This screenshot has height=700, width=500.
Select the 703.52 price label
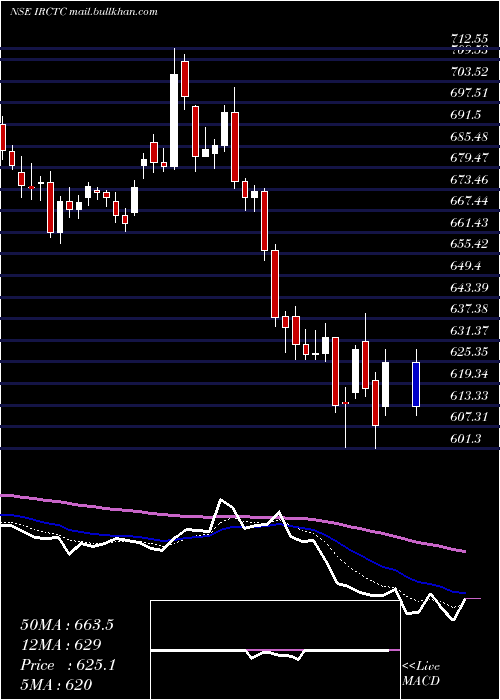click(x=469, y=71)
